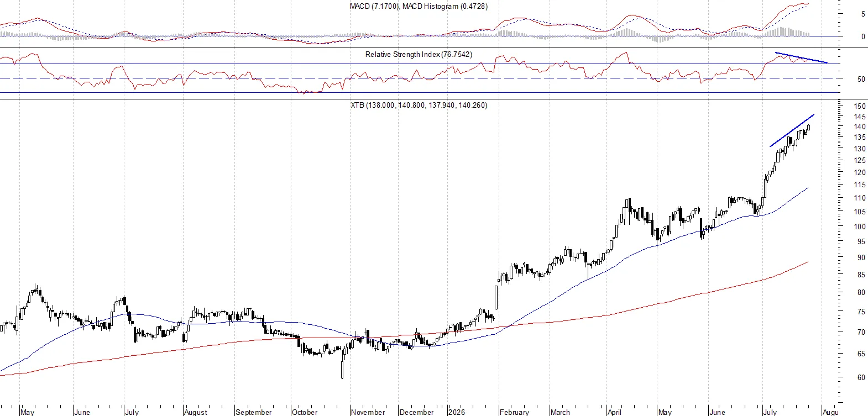Click the 80 price scale value
This screenshot has width=868, height=416.
pyautogui.click(x=861, y=292)
